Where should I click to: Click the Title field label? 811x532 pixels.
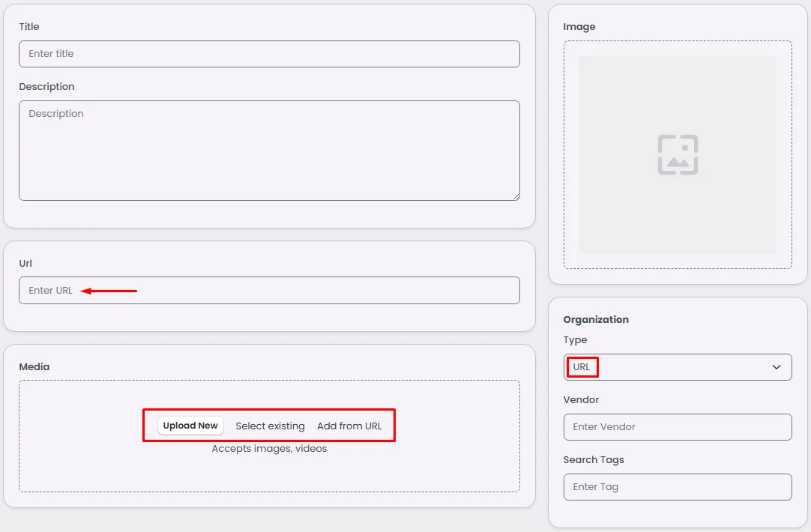point(29,27)
